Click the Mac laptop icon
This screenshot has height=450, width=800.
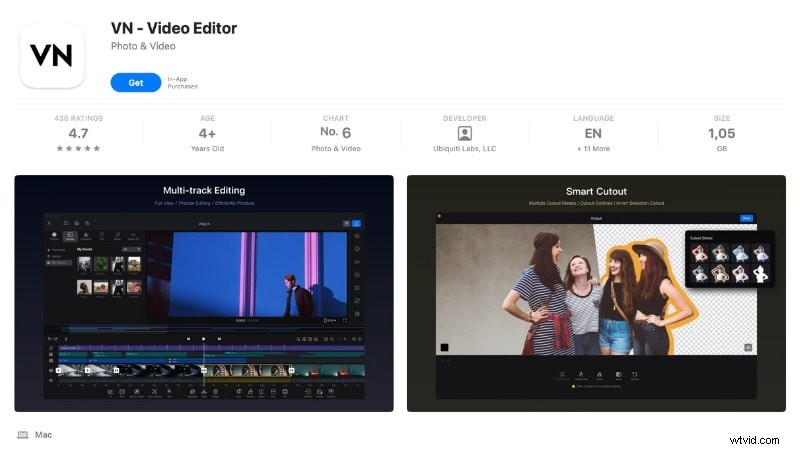(22, 435)
